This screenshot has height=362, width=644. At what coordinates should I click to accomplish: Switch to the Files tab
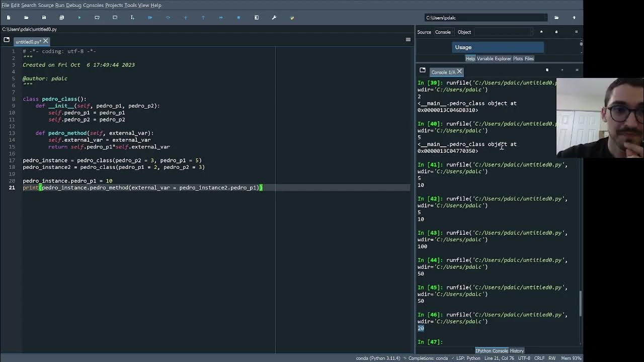tap(529, 59)
